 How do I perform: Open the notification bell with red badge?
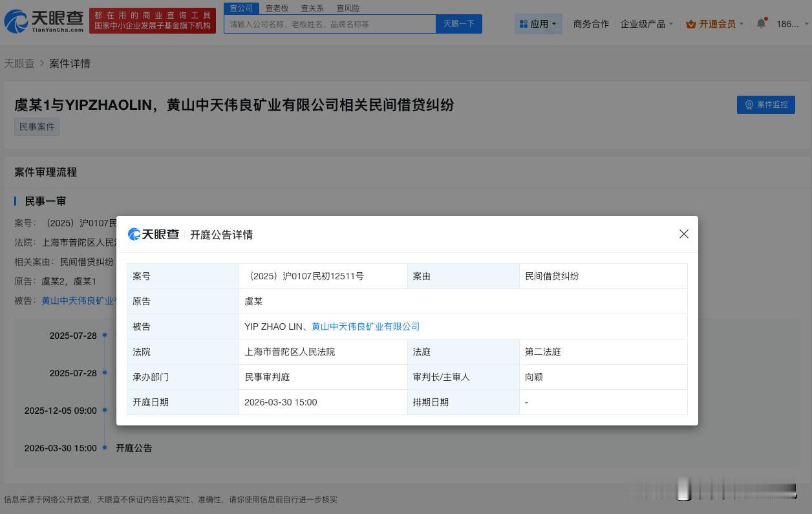coord(761,22)
